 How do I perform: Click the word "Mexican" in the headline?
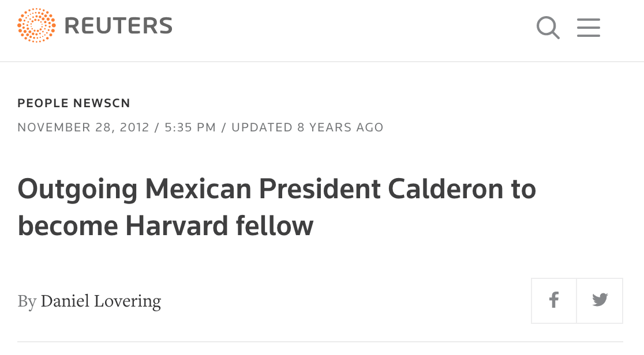coord(198,189)
